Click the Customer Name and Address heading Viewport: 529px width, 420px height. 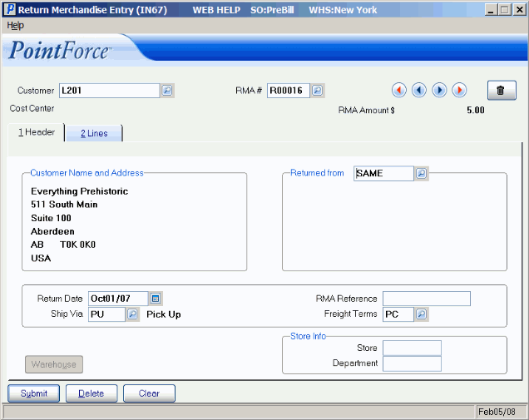pos(87,173)
